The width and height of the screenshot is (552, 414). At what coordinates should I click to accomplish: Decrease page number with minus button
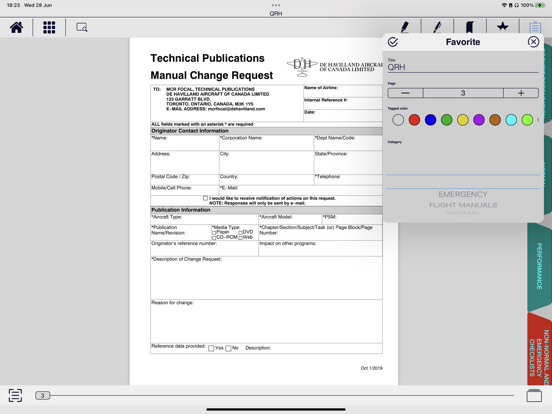(405, 93)
